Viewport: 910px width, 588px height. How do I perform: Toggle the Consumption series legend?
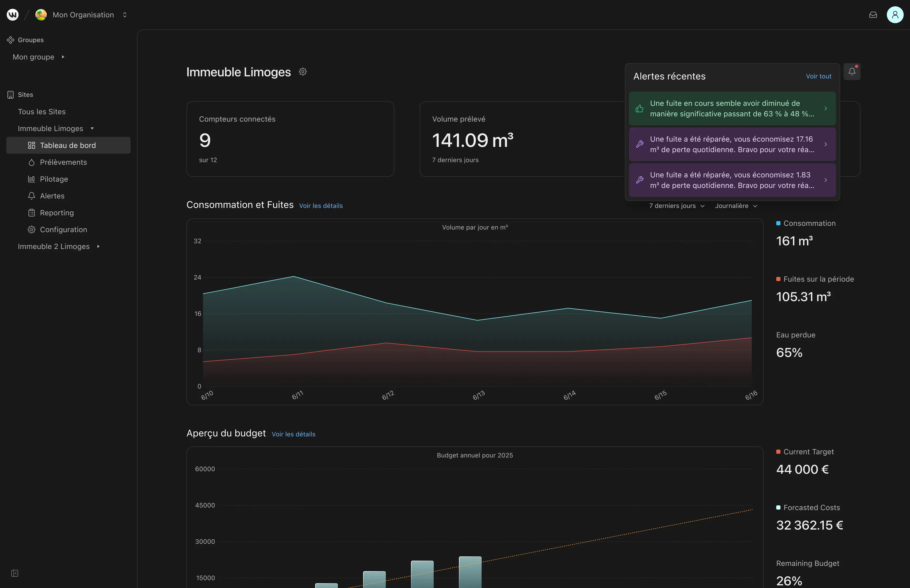(806, 223)
